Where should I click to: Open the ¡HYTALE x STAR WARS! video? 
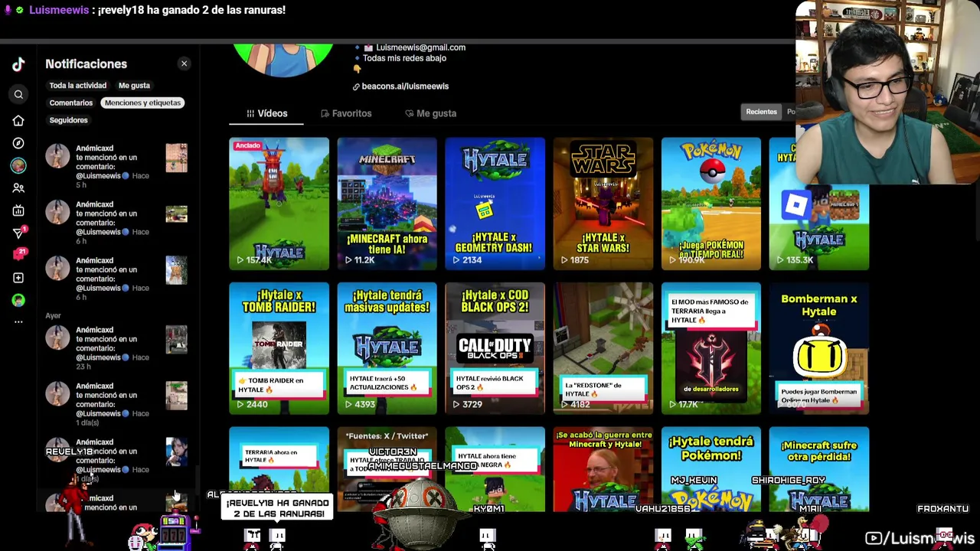tap(603, 204)
